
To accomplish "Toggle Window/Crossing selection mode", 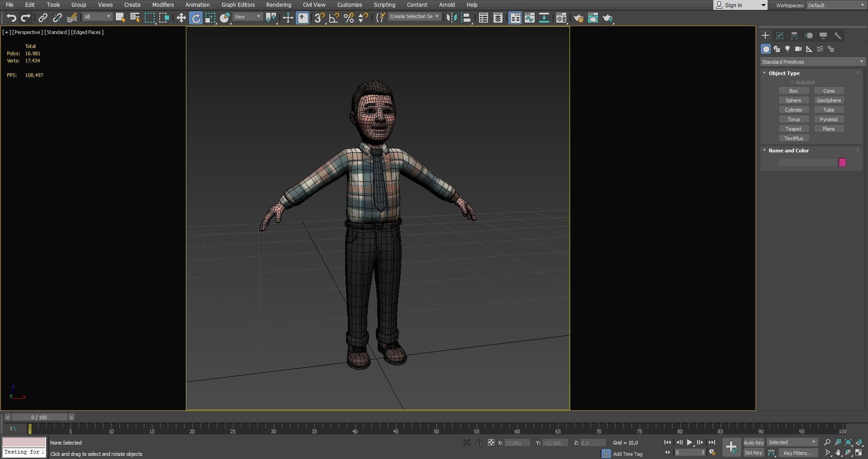I will (x=164, y=18).
